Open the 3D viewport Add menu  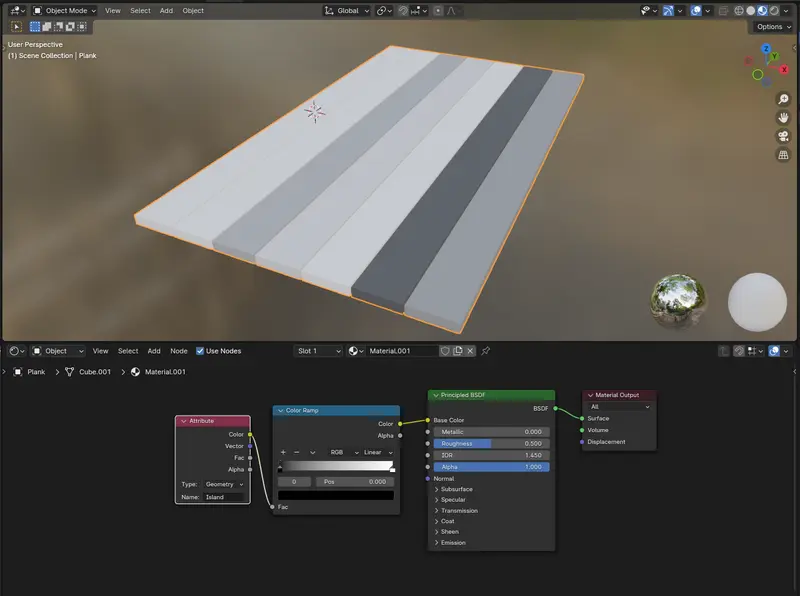(x=166, y=10)
